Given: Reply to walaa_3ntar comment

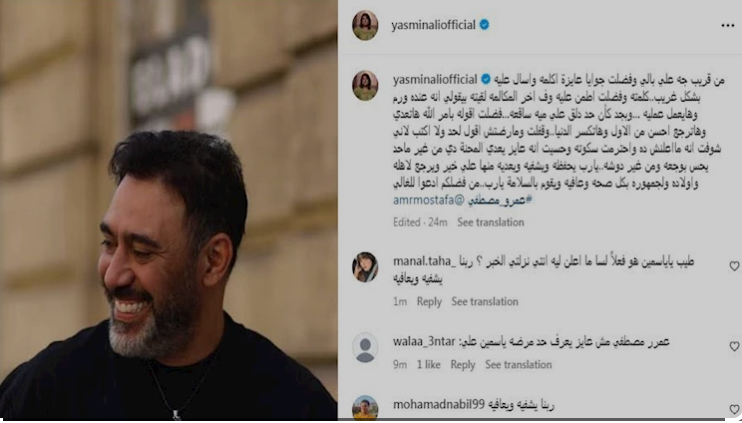Looking at the screenshot, I should coord(463,364).
